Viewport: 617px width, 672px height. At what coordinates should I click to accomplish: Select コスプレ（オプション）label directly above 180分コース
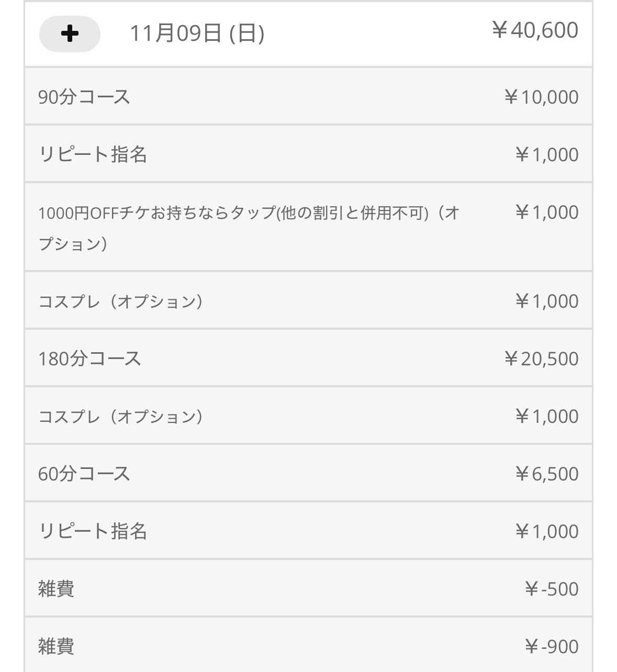(121, 301)
